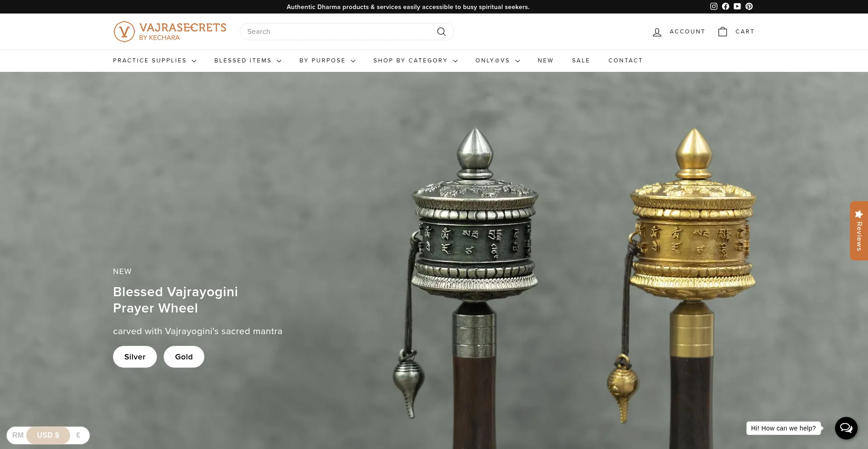
Task: Expand the Practice Supplies menu
Action: 155,61
